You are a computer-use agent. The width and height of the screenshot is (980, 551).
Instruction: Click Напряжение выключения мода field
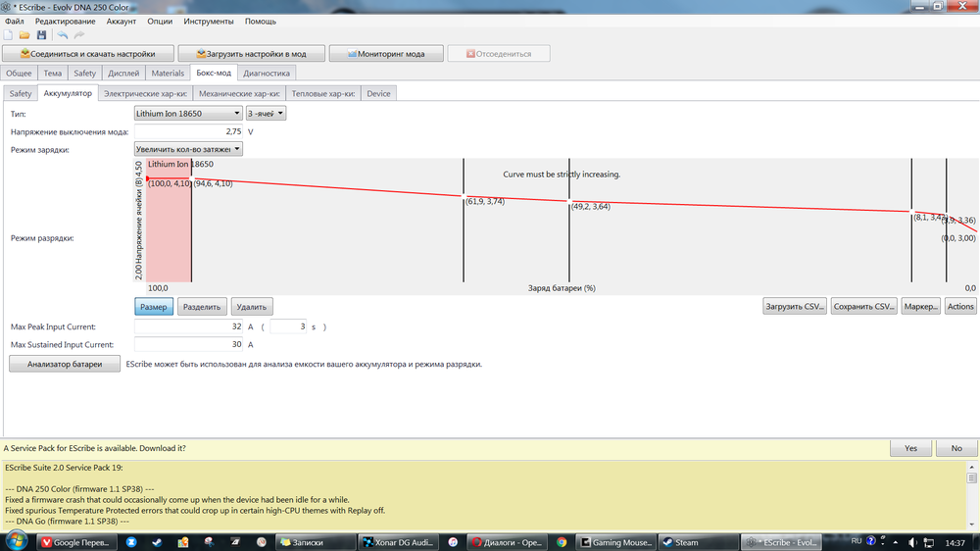[188, 131]
